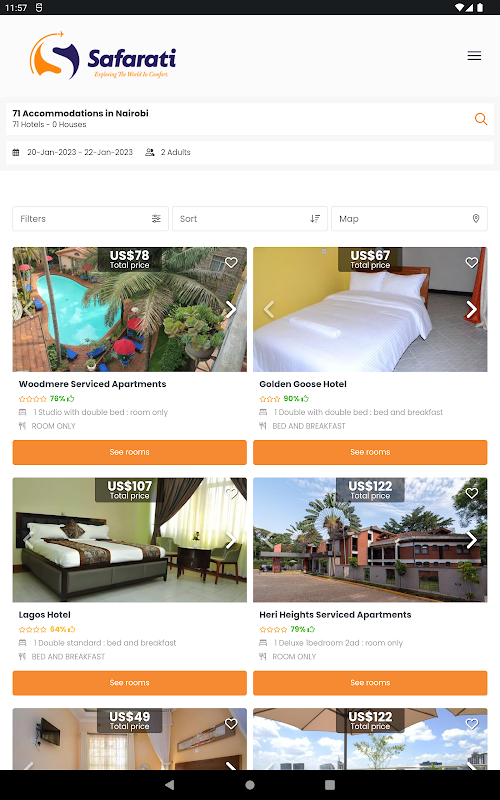Open the Filters options
This screenshot has height=800, width=500.
(x=90, y=219)
